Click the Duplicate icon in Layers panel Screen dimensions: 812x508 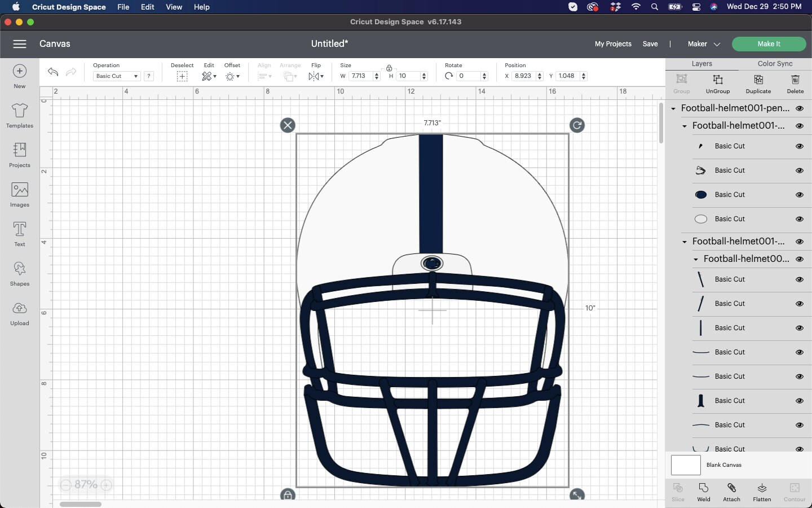(x=758, y=84)
